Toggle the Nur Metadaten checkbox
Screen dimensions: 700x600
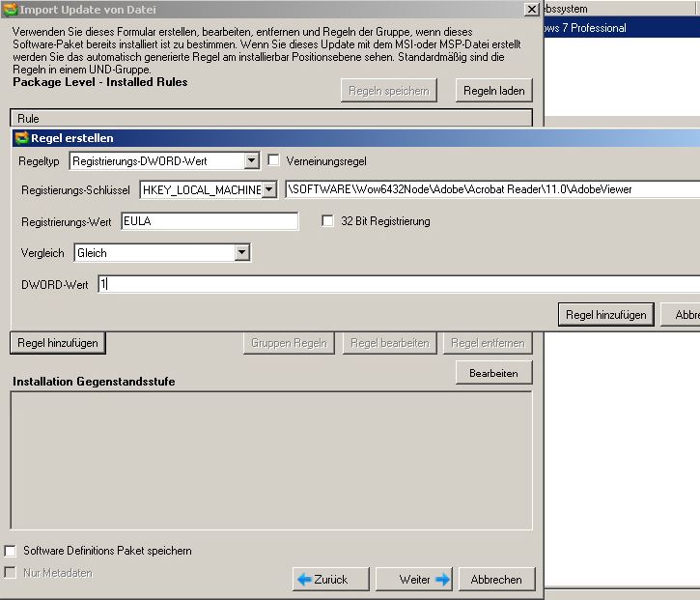click(10, 572)
